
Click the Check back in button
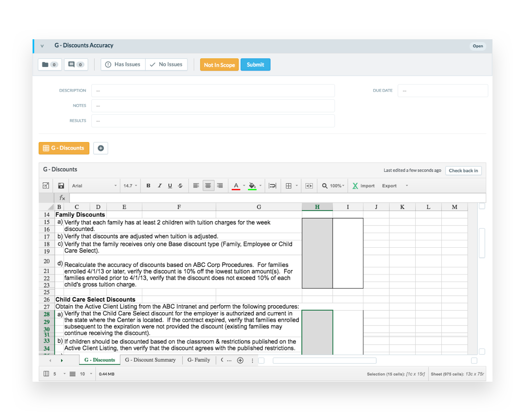(463, 170)
